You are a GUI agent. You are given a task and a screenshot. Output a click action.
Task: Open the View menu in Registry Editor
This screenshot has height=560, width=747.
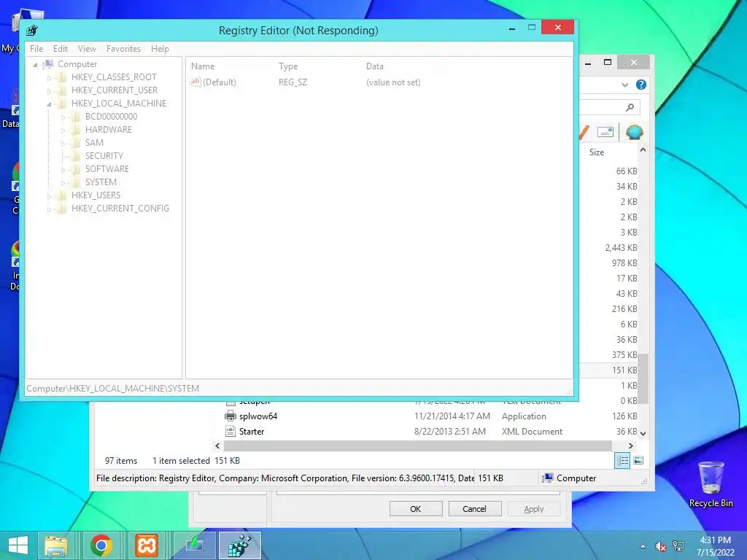tap(88, 49)
